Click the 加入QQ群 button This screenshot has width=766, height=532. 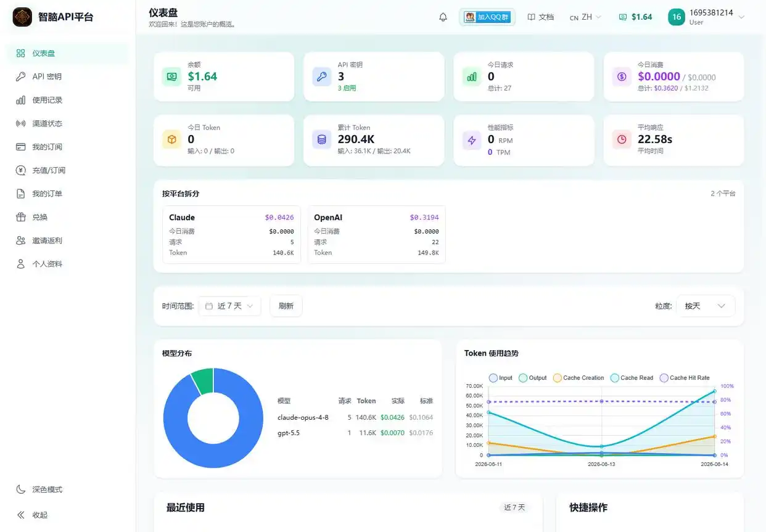coord(487,17)
